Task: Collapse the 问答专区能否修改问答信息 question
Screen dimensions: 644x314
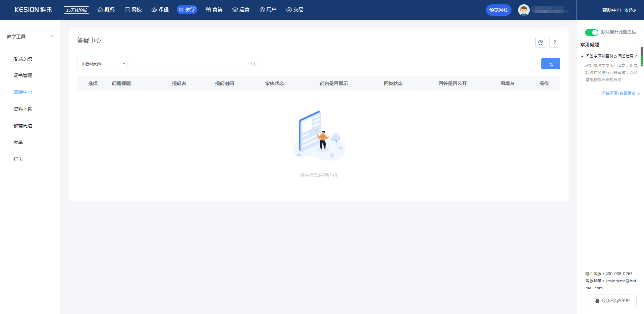Action: 609,56
